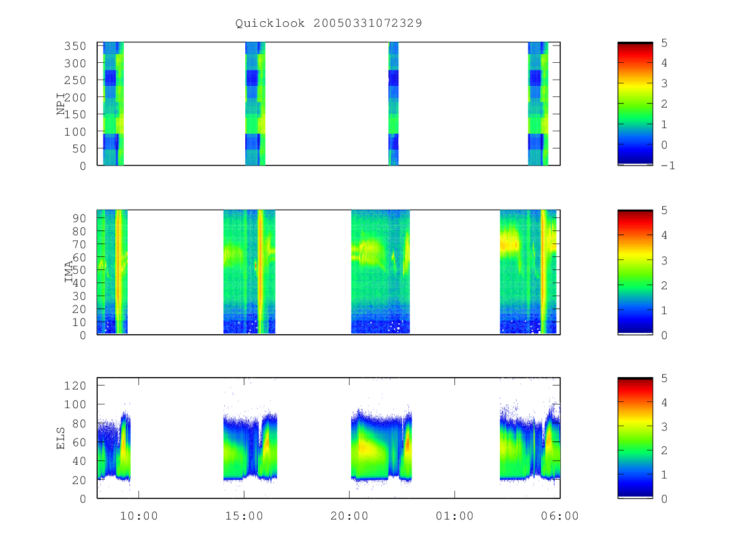This screenshot has height=560, width=747.
Task: Click the narrow NPI data strip near 22:00
Action: coord(393,104)
